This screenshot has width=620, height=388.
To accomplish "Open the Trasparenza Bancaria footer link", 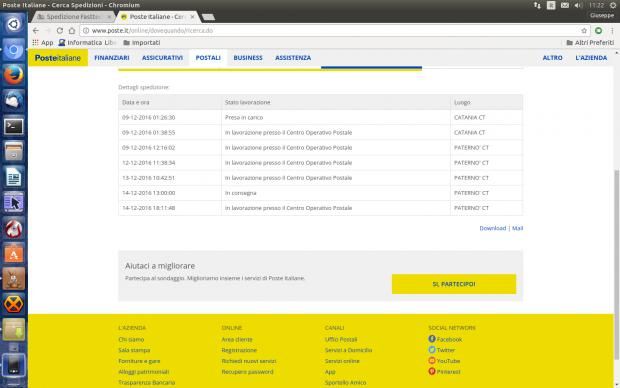I will tap(147, 382).
